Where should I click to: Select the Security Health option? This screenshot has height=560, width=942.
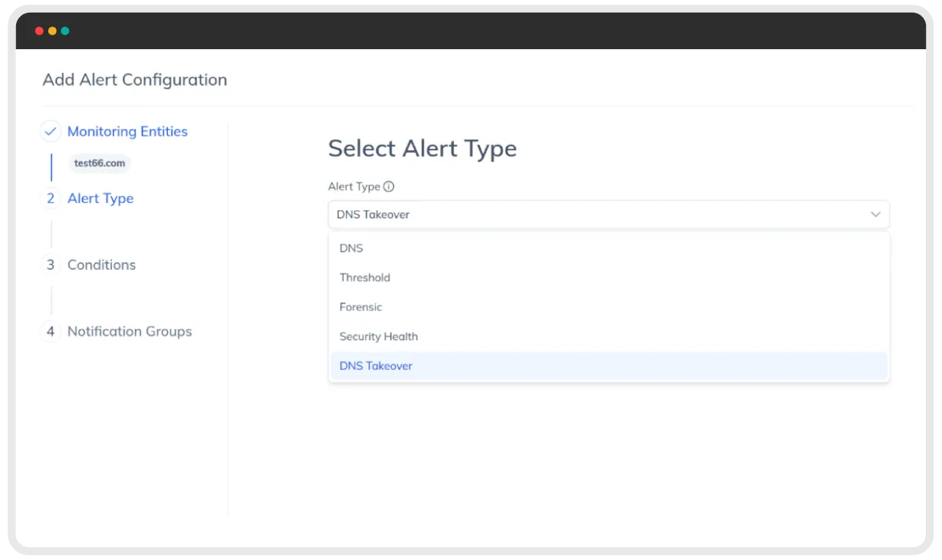(608, 337)
